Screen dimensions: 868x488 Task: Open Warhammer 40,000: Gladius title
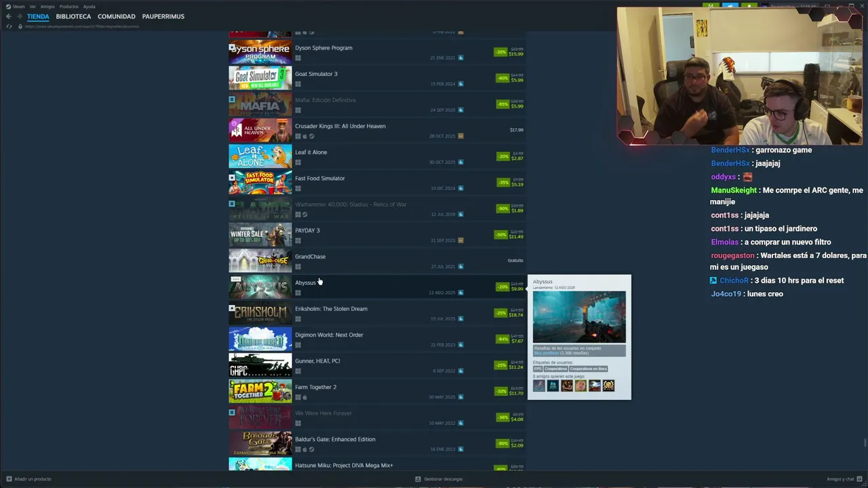tap(351, 205)
